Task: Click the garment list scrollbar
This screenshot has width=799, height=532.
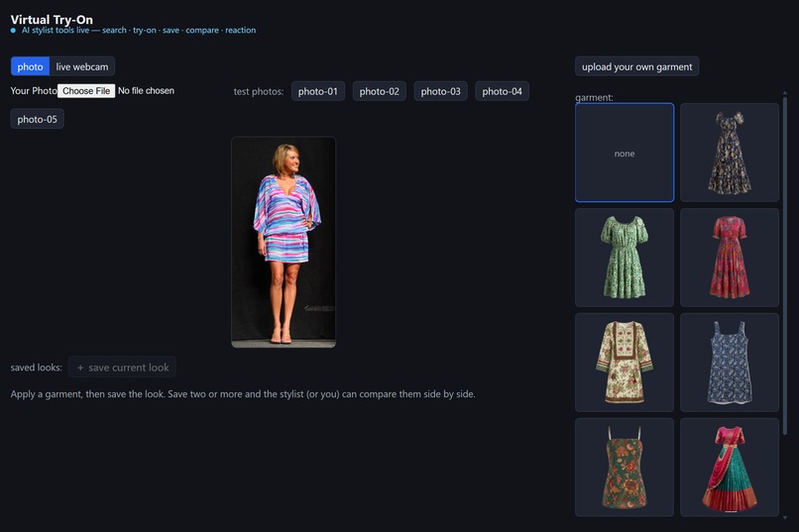Action: [785, 265]
